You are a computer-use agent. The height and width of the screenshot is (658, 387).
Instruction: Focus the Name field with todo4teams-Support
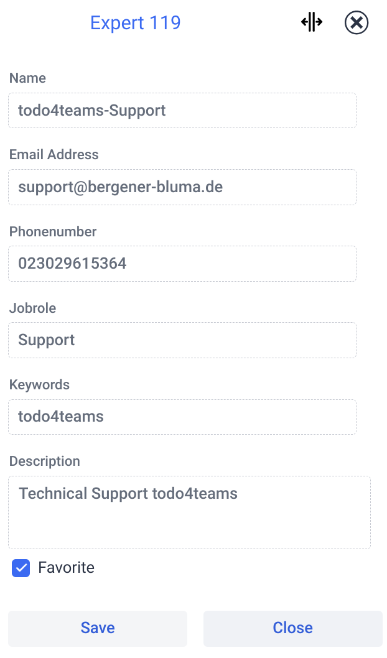click(x=183, y=110)
